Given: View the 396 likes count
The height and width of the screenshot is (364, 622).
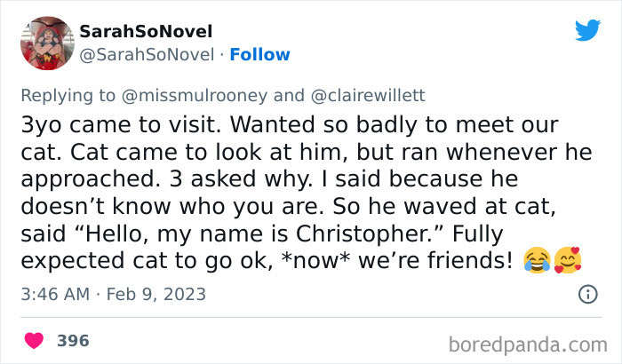Looking at the screenshot, I should pyautogui.click(x=73, y=340).
